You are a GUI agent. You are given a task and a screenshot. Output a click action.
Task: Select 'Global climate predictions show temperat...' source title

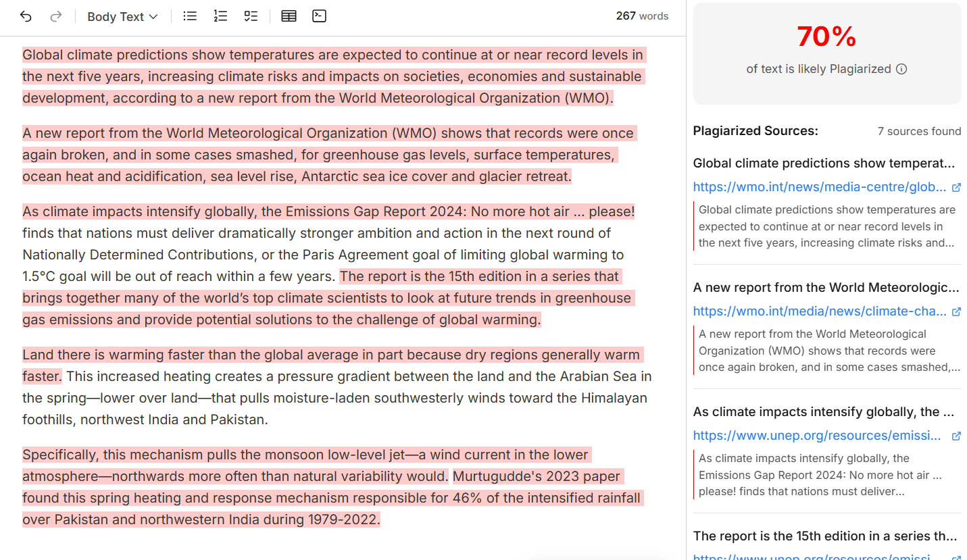pyautogui.click(x=824, y=163)
